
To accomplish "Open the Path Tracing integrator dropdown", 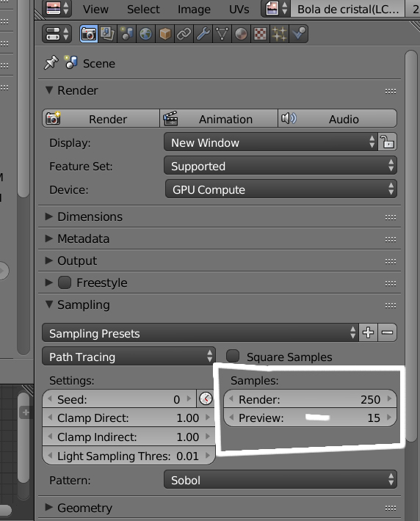I will click(x=128, y=357).
